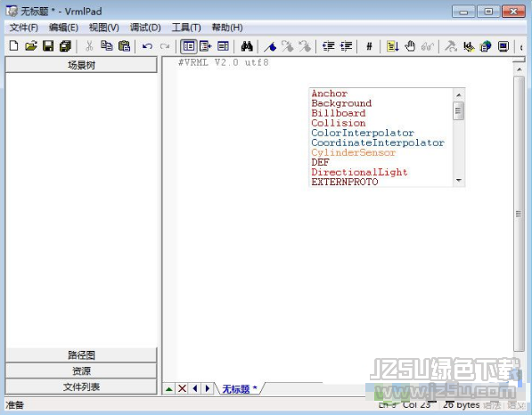Viewport: 532px width, 415px height.
Task: Select the 场景树 panel header
Action: point(81,65)
